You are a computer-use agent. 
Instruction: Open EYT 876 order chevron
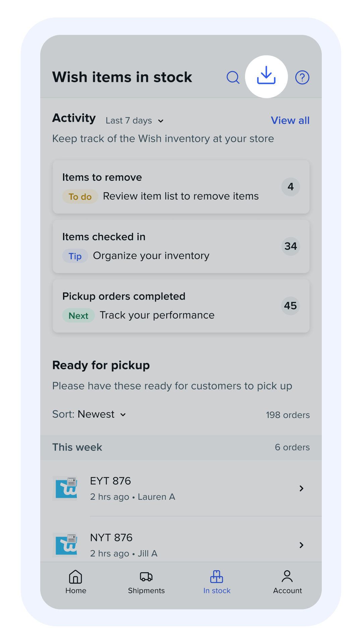301,488
